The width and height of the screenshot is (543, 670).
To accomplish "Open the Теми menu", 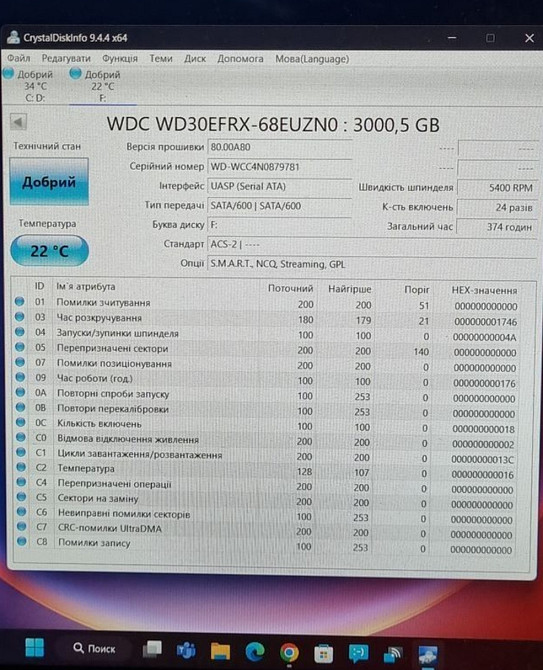I will point(161,58).
